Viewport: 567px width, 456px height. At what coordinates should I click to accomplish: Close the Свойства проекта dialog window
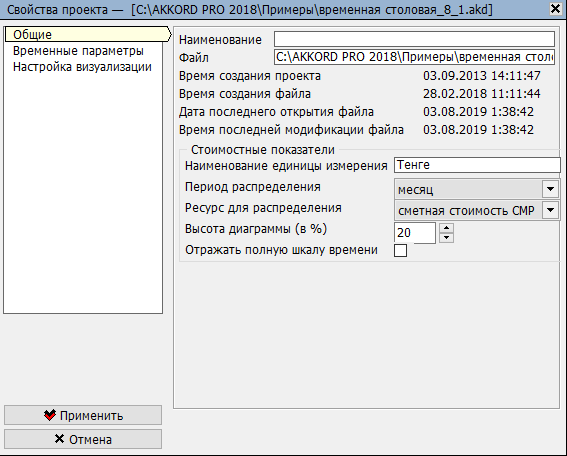point(555,9)
